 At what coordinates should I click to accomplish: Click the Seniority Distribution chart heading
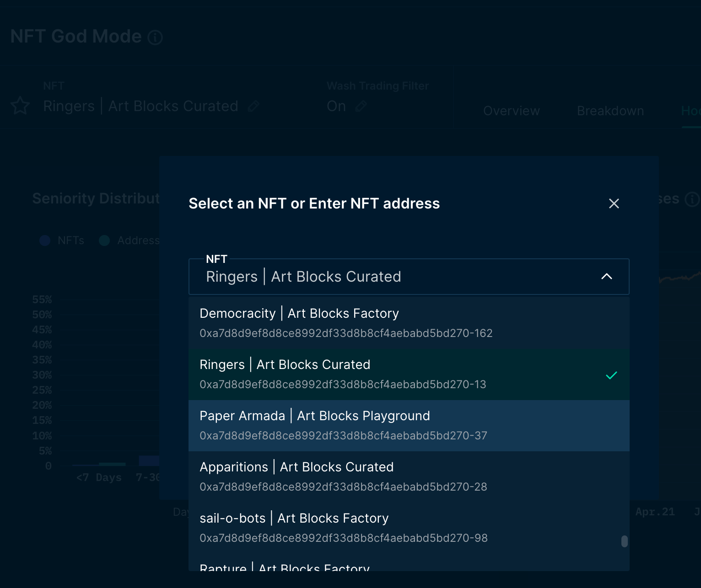click(96, 198)
